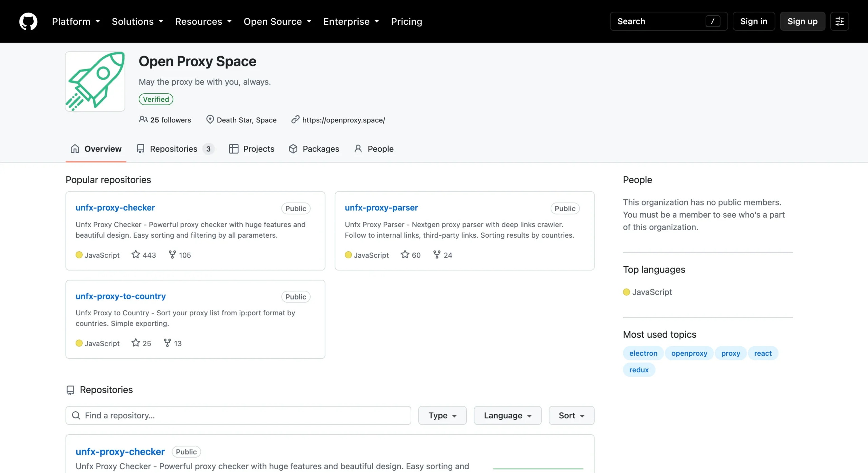The width and height of the screenshot is (868, 473).
Task: Open unfx-proxy-checker in Popular repositories
Action: tap(115, 208)
